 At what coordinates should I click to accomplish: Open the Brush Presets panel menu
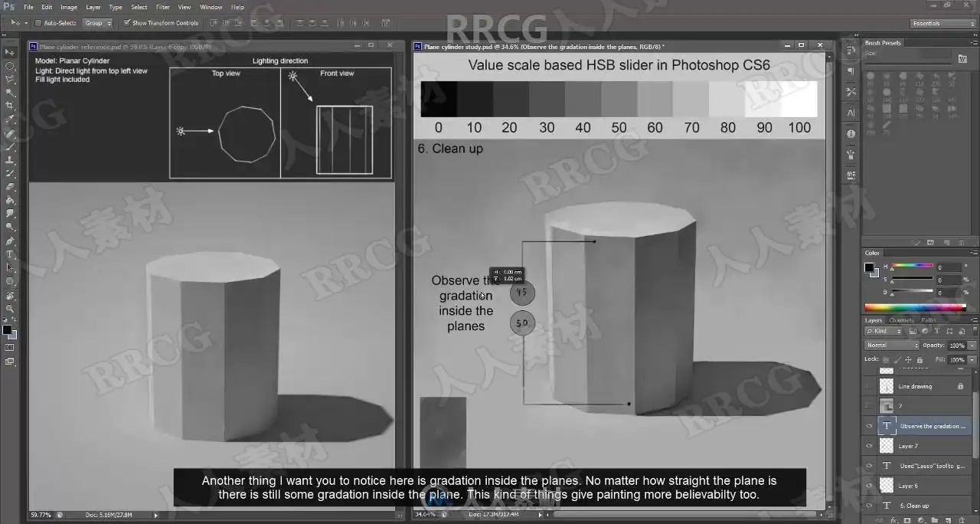[973, 43]
